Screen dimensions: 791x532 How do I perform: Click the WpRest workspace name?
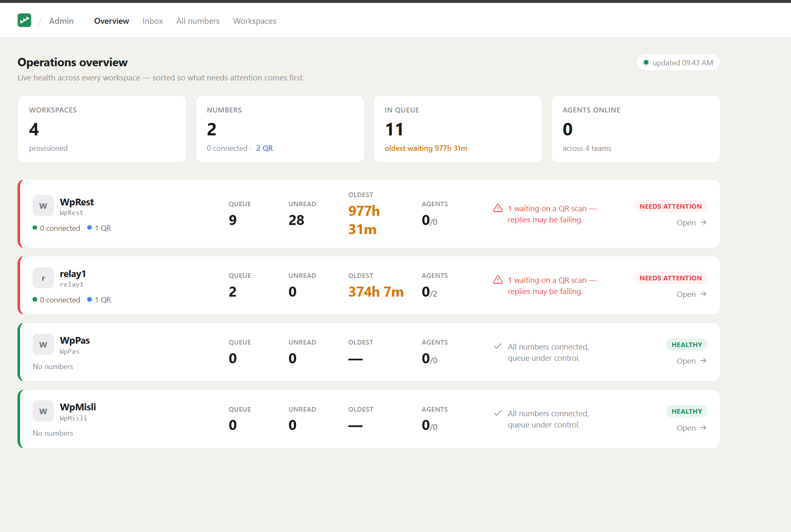click(x=77, y=202)
